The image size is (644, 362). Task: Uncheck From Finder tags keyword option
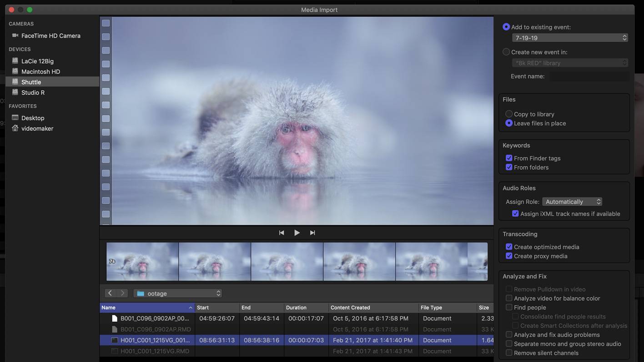(x=509, y=158)
